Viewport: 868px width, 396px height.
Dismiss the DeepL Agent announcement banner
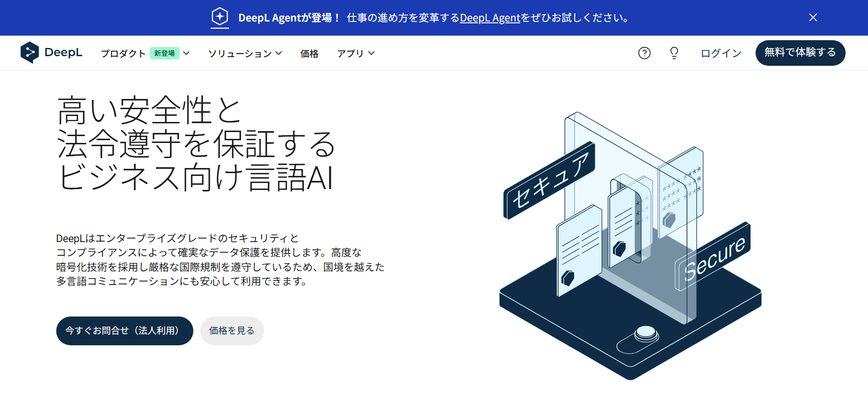[813, 17]
